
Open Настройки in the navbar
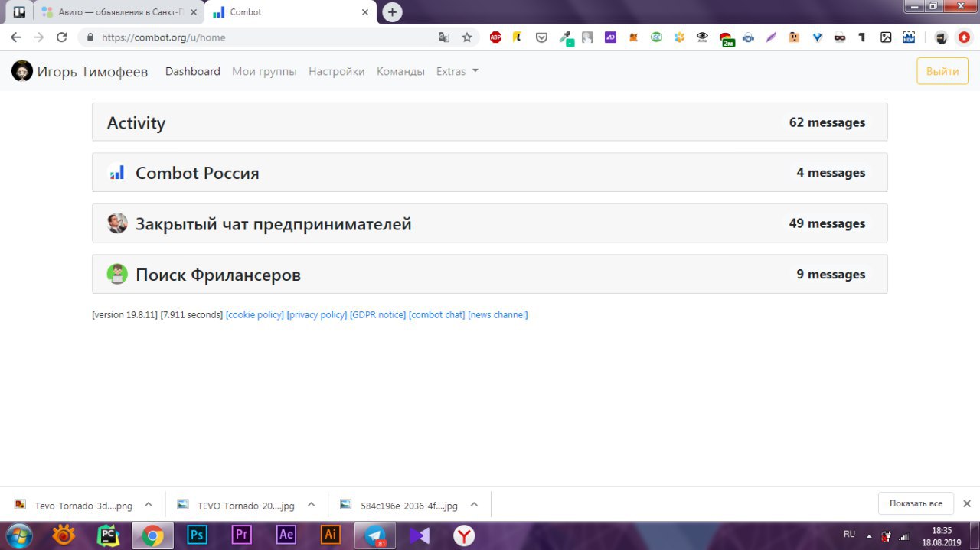tap(337, 71)
